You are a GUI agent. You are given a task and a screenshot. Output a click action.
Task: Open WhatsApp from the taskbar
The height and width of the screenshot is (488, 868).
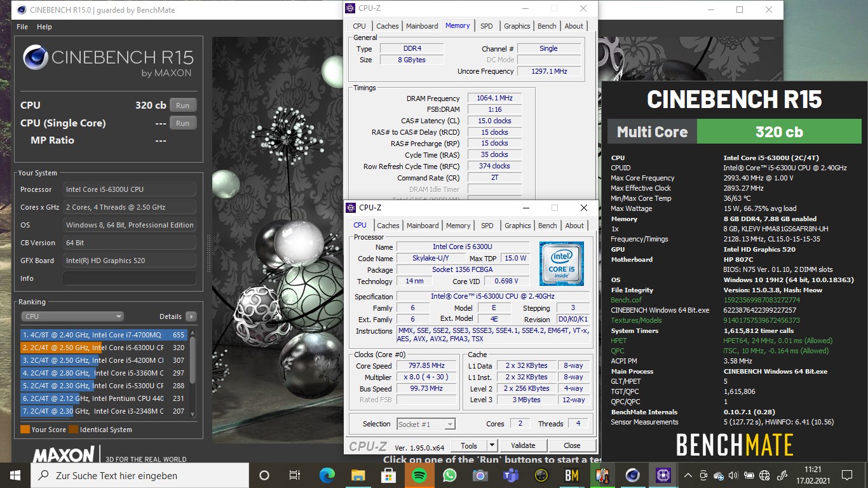[449, 475]
